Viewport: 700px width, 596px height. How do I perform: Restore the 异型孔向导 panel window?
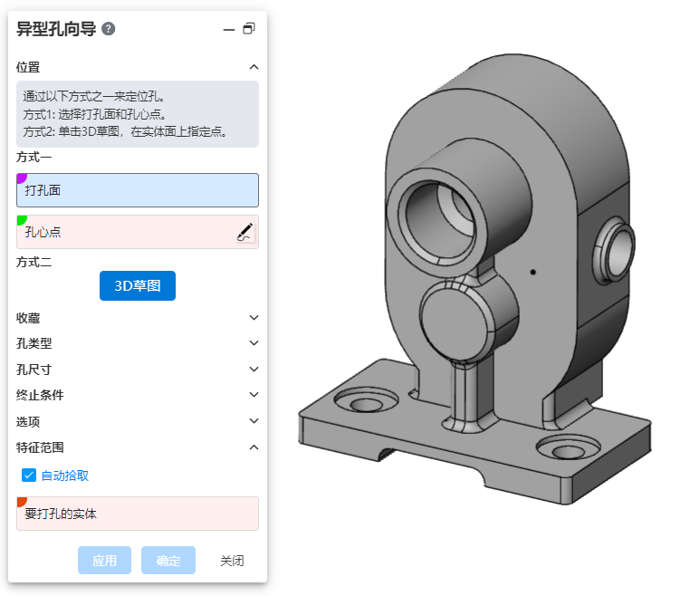(x=249, y=29)
